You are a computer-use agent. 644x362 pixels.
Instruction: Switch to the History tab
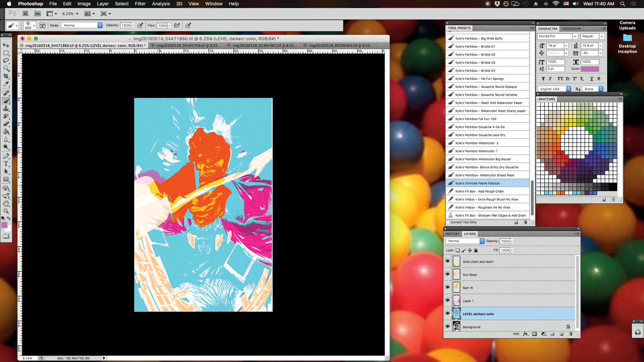(x=452, y=234)
